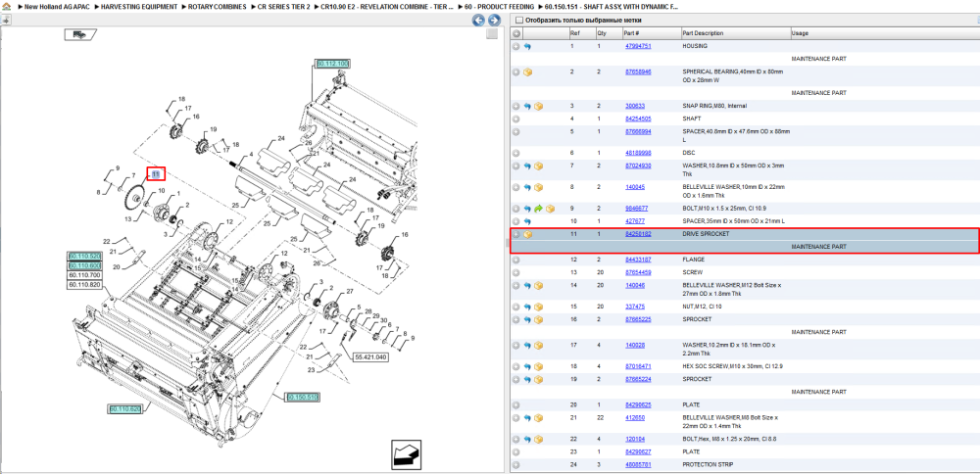Expand the plus icon in ref 23 PLATE row
This screenshot has height=474, width=980.
516,451
